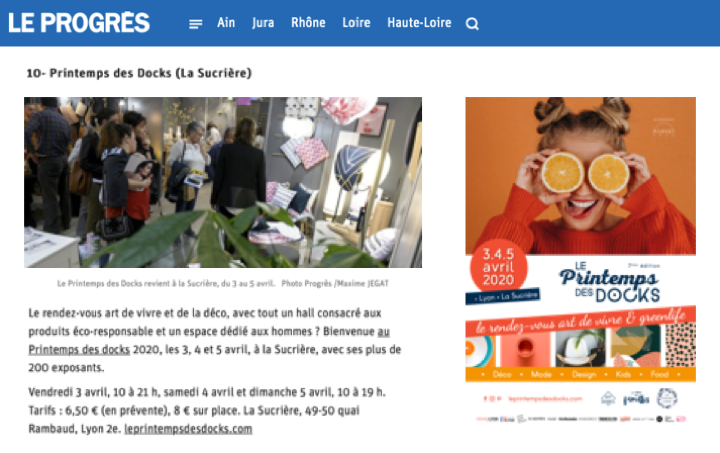Click the search magnifier icon

(472, 24)
